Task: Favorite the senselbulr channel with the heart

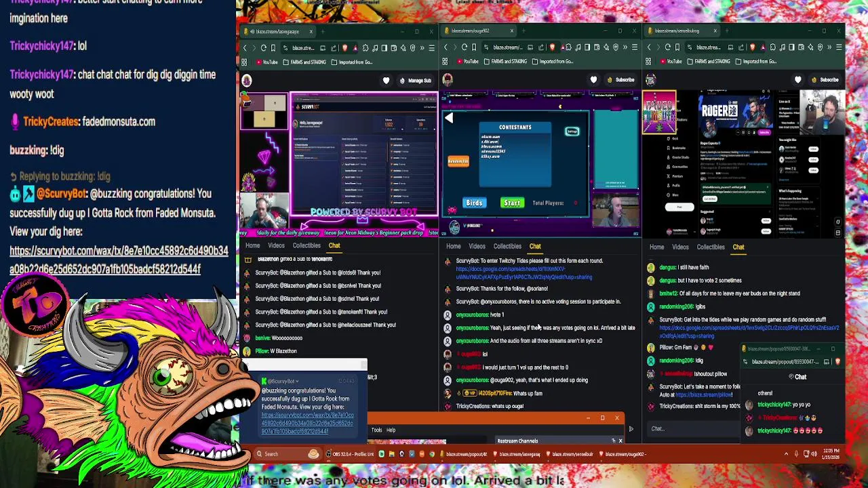Action: (798, 80)
